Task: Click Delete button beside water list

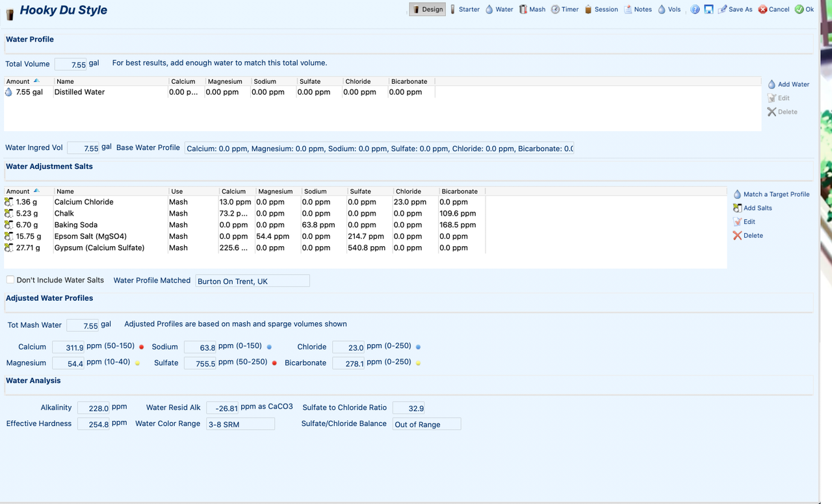Action: 782,112
